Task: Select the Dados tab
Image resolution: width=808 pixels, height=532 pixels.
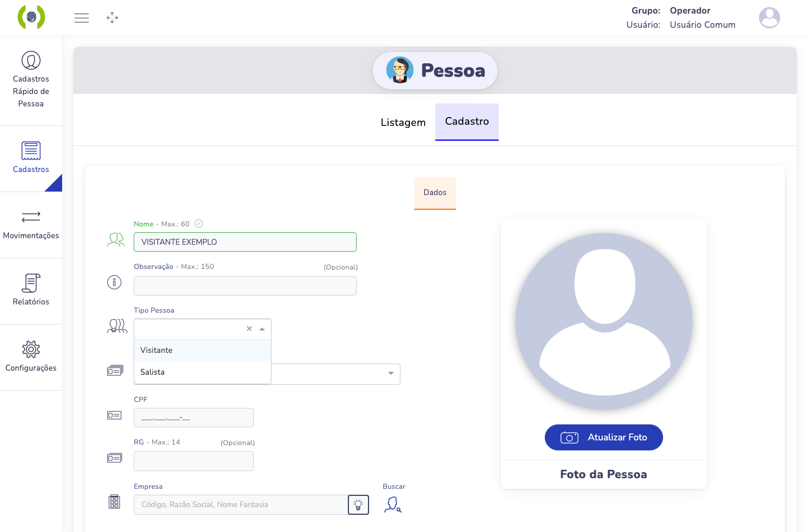Action: click(435, 193)
